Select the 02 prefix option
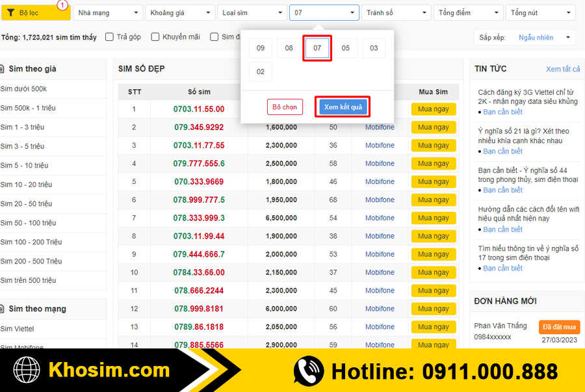585x392 pixels. (x=260, y=72)
